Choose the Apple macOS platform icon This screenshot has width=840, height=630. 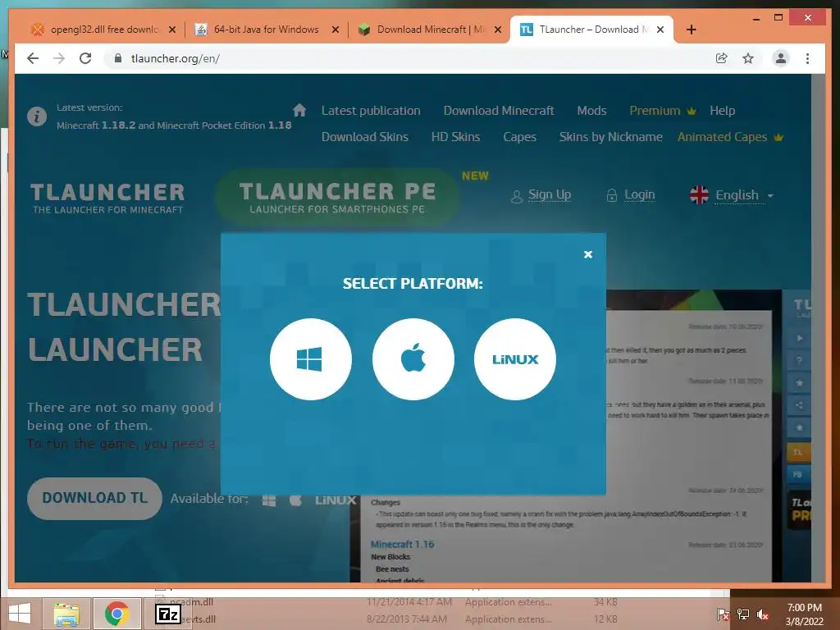pyautogui.click(x=413, y=359)
